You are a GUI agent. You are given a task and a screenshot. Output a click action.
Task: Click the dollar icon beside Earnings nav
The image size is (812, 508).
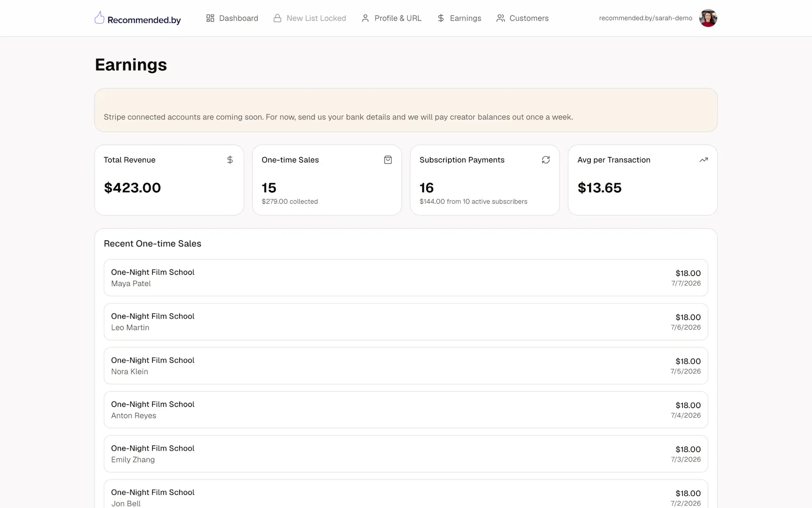point(441,18)
